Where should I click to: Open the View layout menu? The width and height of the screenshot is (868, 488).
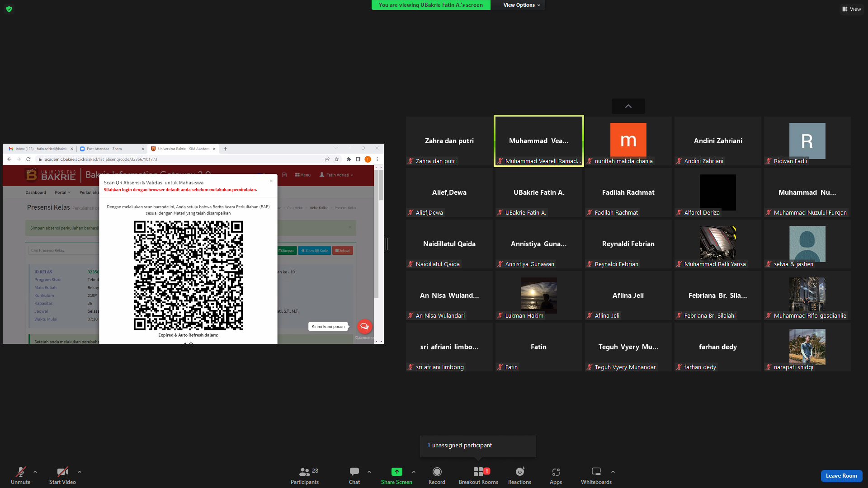(852, 9)
